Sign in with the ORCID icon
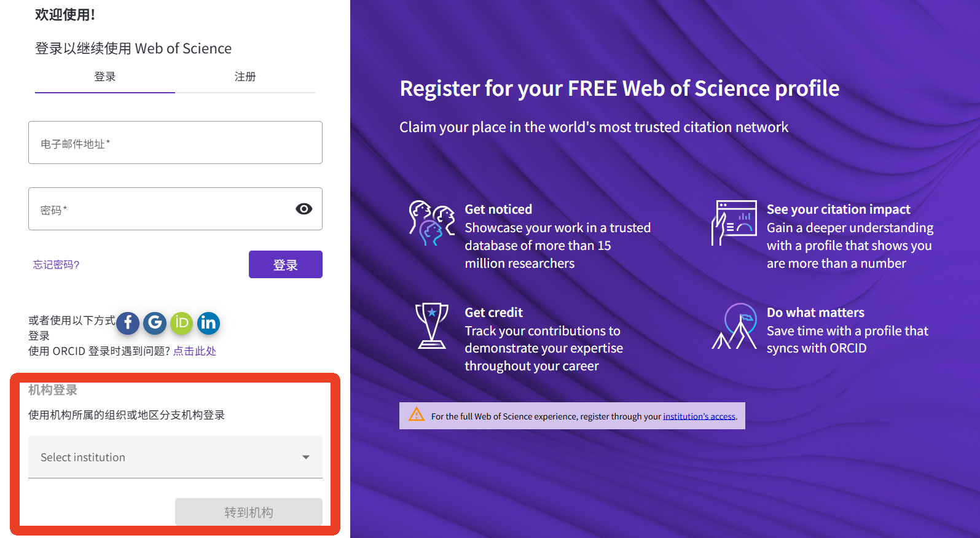This screenshot has height=538, width=980. point(181,322)
